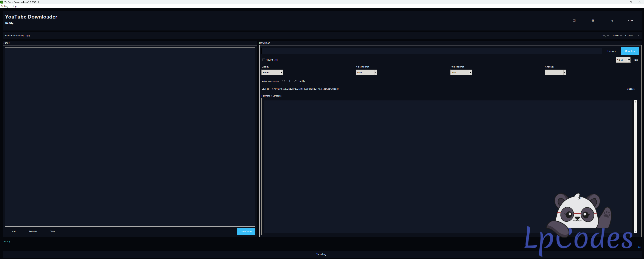Click the "ETA: —" readout
The width and height of the screenshot is (644, 259).
[629, 36]
